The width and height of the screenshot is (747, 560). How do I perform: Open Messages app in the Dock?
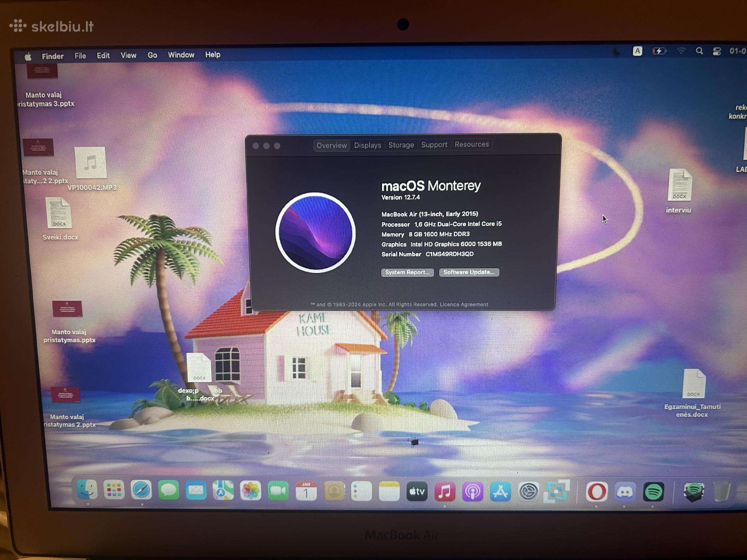[169, 490]
